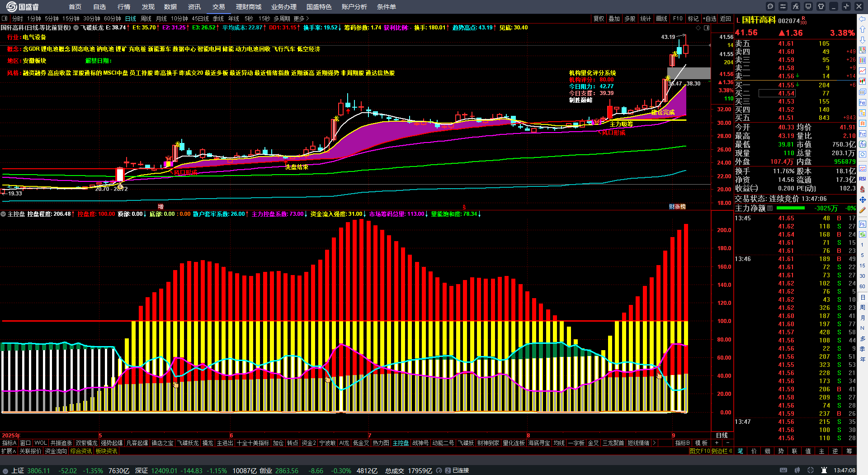The height and width of the screenshot is (475, 868).
Task: Click the green 主力净额 progress bar
Action: pyautogui.click(x=791, y=208)
